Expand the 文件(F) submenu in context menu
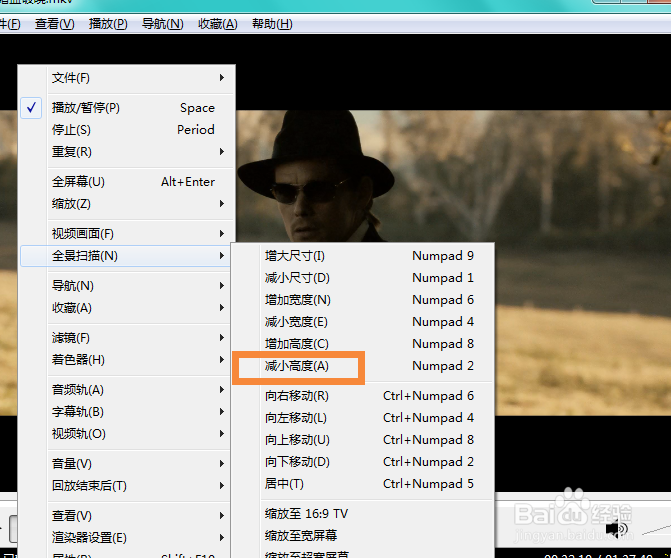The height and width of the screenshot is (558, 671). pyautogui.click(x=127, y=78)
